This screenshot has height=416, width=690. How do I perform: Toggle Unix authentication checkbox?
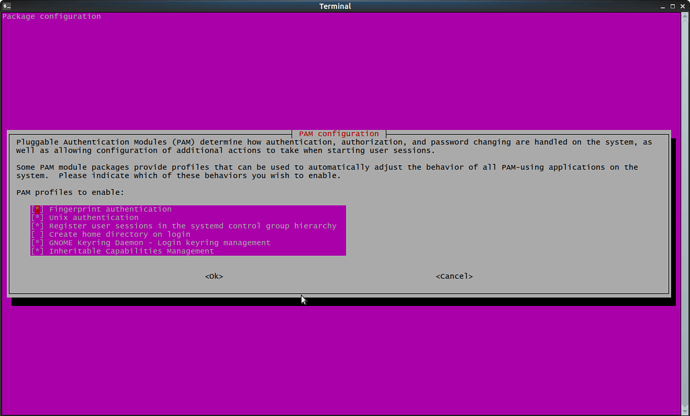click(37, 218)
